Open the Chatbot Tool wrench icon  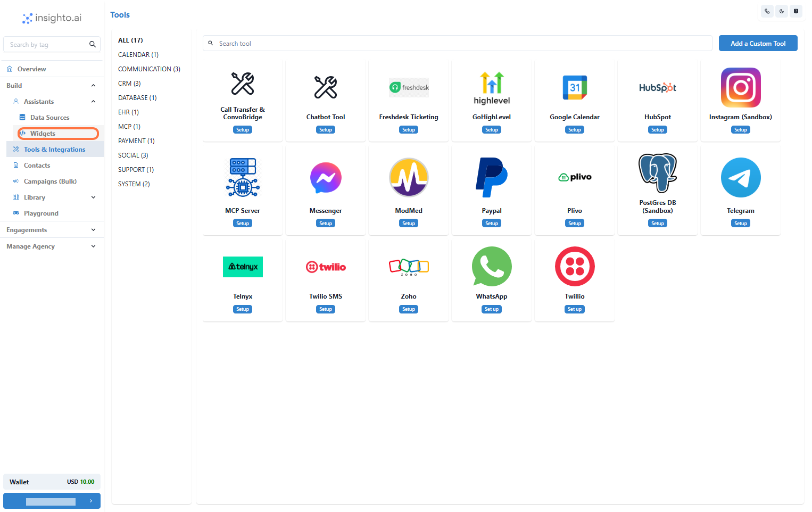326,87
